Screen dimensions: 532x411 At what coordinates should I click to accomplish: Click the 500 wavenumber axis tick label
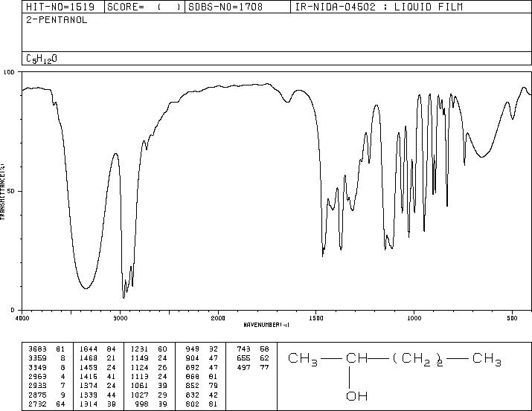click(513, 318)
